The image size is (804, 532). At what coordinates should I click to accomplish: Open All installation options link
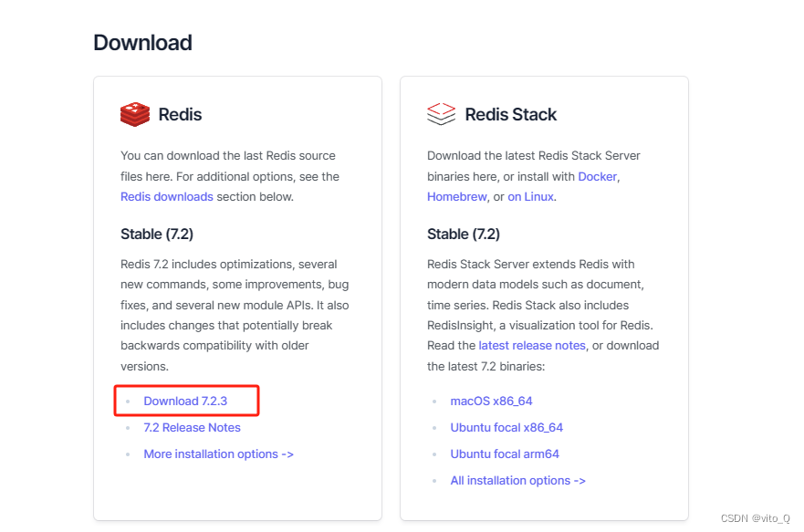coord(517,480)
